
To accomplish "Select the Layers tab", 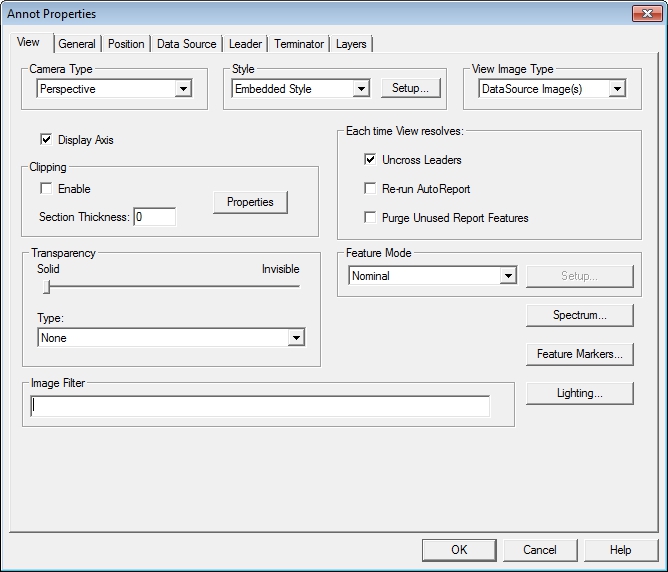I will (x=351, y=44).
